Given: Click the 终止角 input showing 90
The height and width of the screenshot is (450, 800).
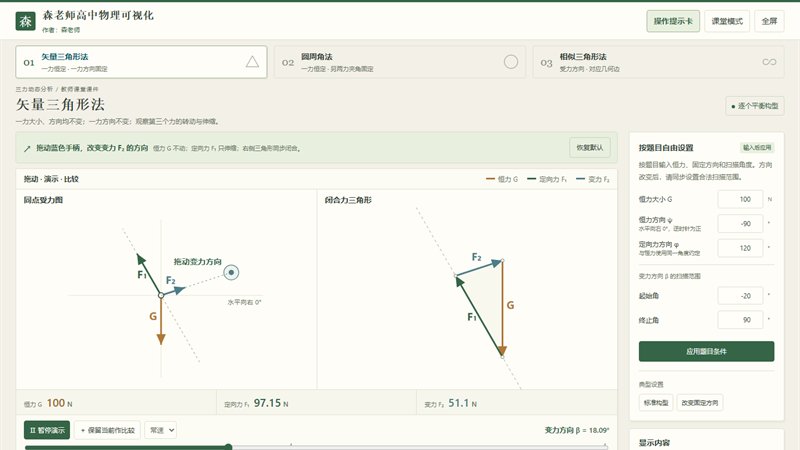Looking at the screenshot, I should click(740, 320).
